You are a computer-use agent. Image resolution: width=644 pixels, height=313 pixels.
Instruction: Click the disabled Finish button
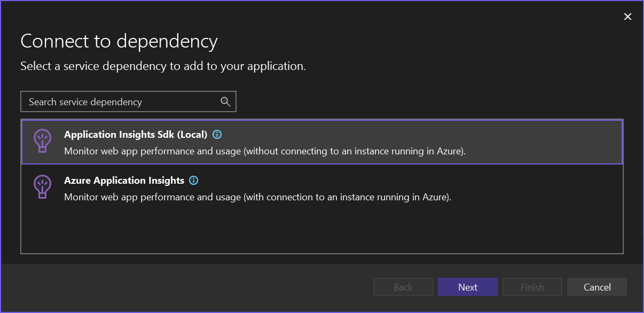(532, 287)
